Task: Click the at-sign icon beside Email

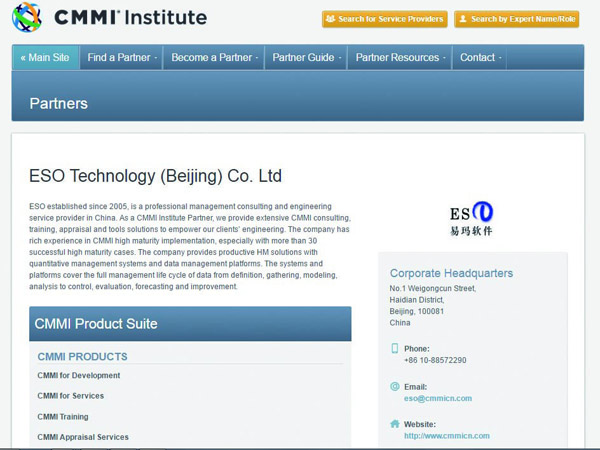Action: [395, 386]
